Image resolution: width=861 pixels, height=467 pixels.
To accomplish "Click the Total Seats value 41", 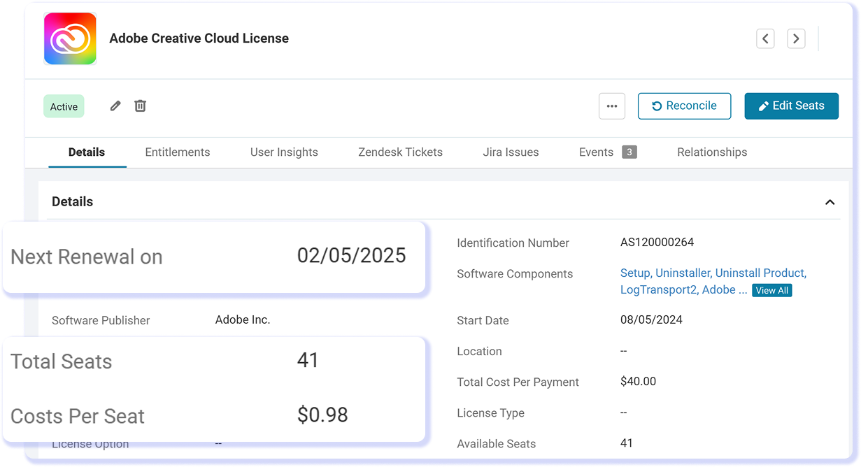I will click(308, 360).
